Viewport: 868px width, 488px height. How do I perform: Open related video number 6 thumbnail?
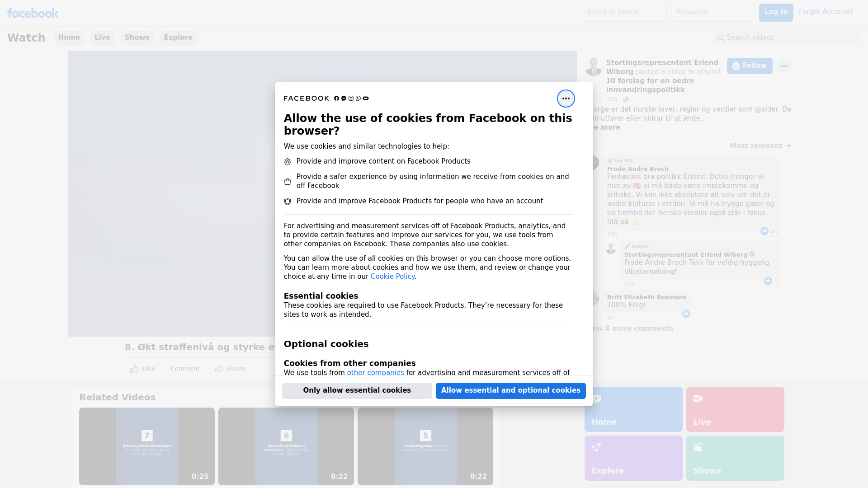(x=286, y=446)
